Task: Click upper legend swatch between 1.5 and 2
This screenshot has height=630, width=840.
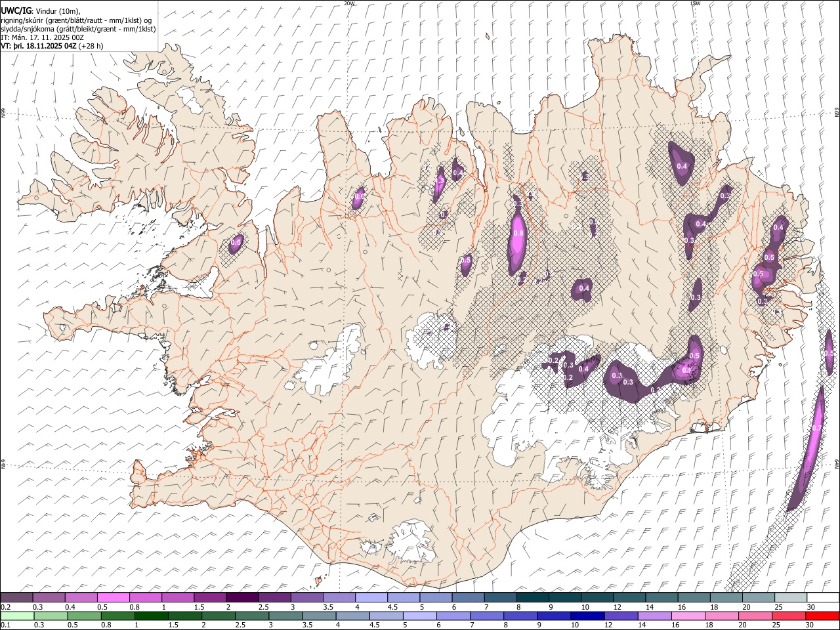Action: point(210,597)
